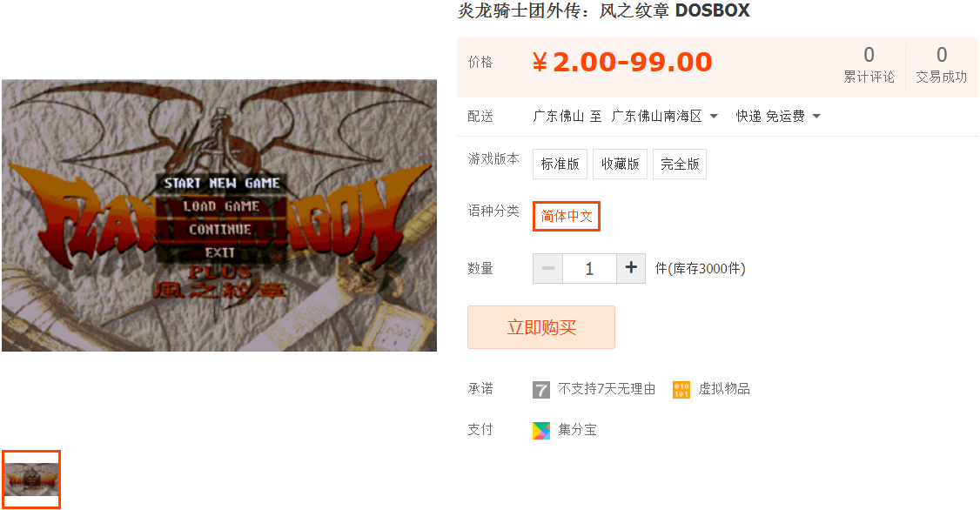This screenshot has height=510, width=980.
Task: Open the 交易成功 transaction count
Action: click(941, 64)
